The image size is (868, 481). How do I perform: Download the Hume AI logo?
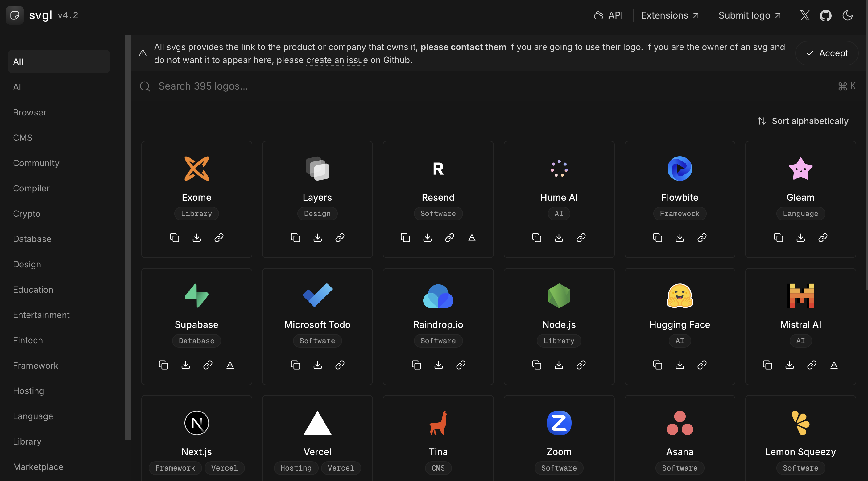(x=559, y=238)
